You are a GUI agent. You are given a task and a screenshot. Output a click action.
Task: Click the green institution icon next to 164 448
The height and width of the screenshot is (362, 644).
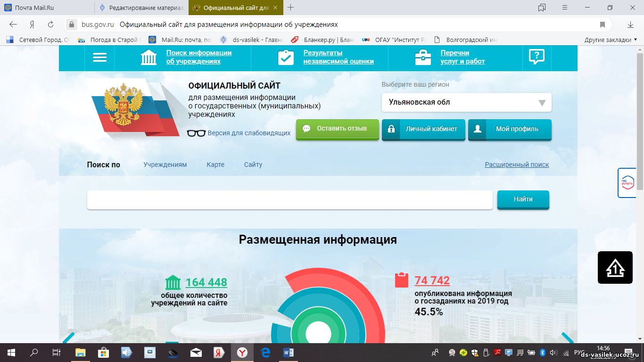tap(173, 282)
